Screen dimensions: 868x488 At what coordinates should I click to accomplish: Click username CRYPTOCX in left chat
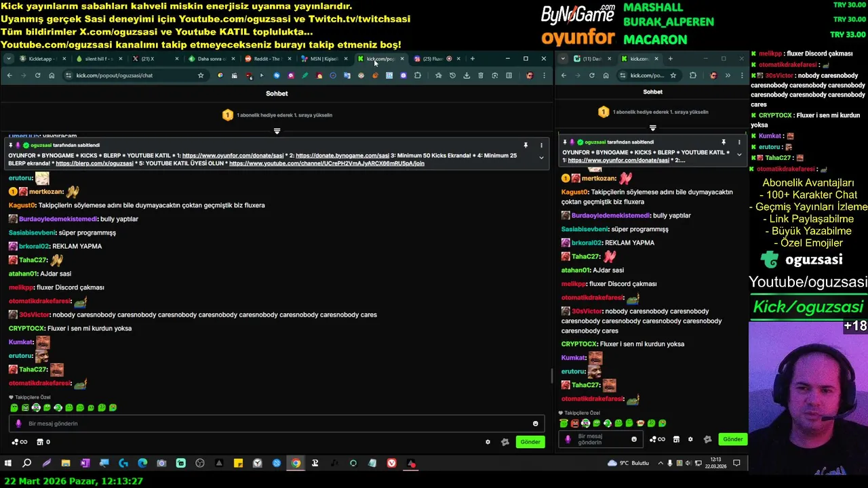26,328
